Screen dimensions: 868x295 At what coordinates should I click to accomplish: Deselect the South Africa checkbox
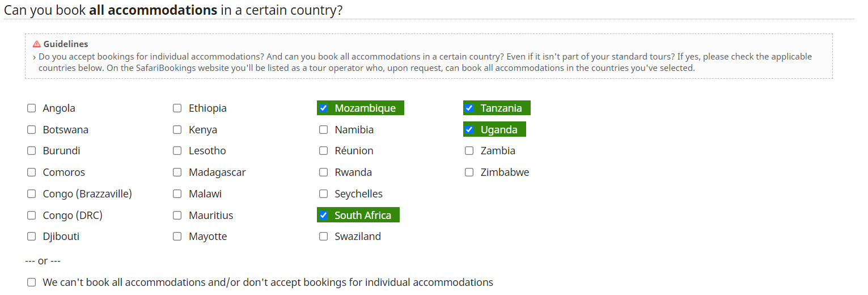tap(324, 216)
